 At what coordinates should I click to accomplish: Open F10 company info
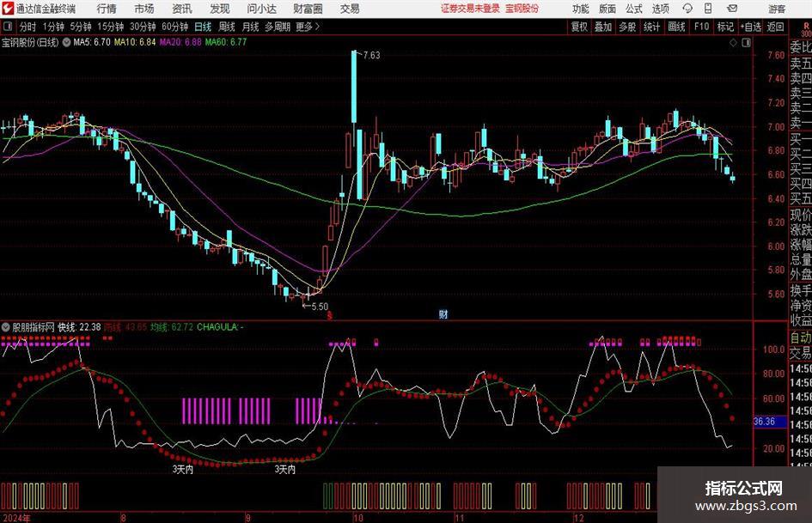(x=701, y=27)
